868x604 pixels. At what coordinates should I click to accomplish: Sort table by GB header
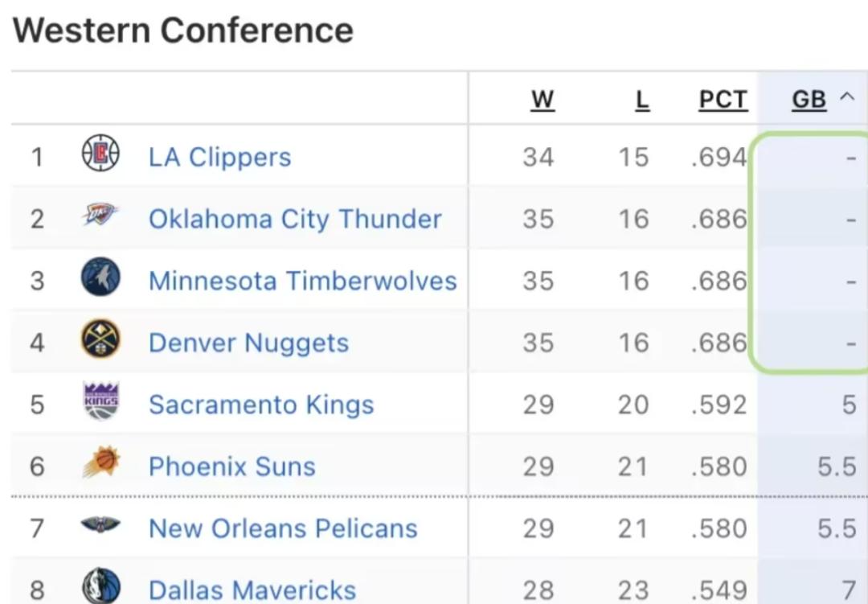tap(809, 100)
